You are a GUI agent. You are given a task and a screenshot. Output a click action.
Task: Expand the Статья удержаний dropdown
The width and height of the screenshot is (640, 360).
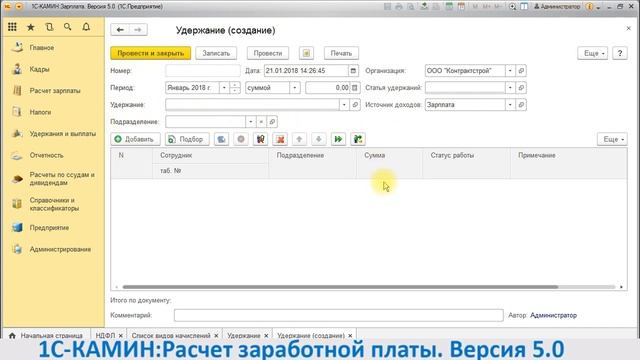point(510,88)
